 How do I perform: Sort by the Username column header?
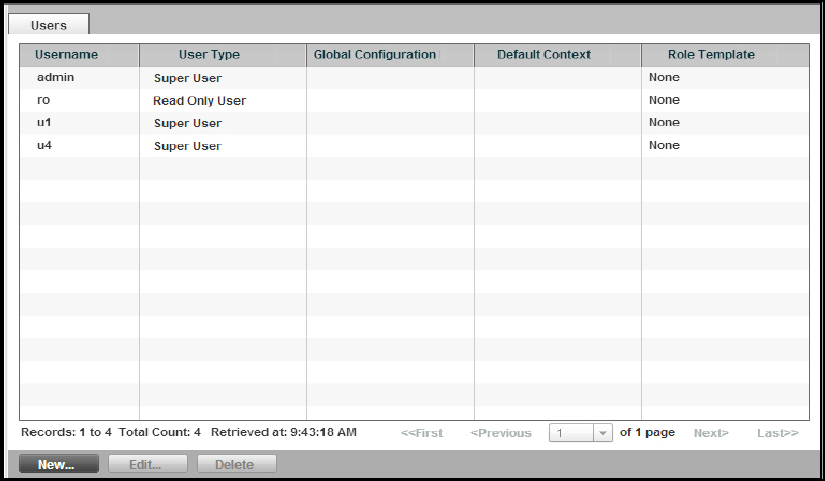[x=66, y=55]
